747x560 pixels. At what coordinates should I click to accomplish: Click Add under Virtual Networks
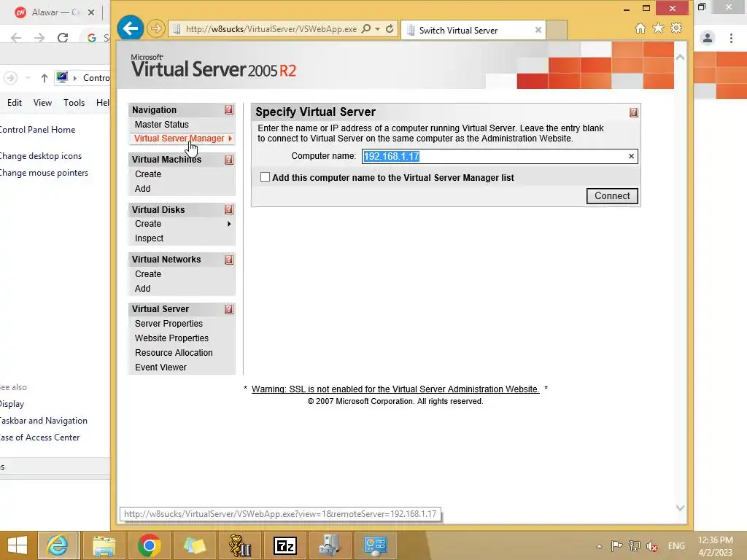click(x=142, y=289)
